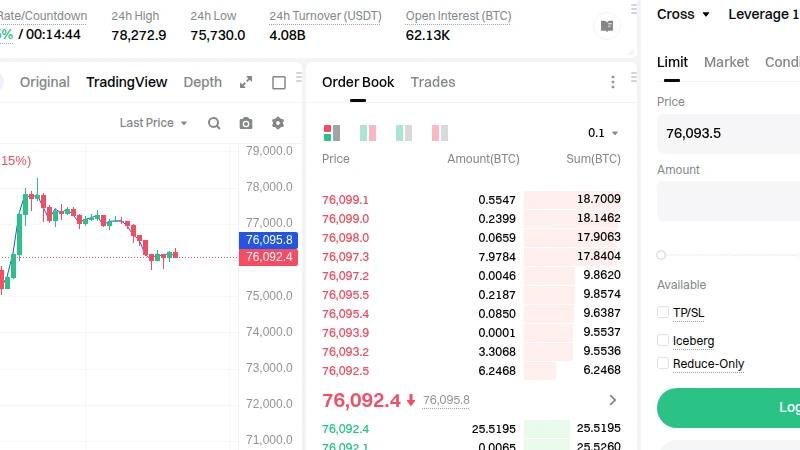
Task: Expand chart to fullscreen with arrows icon
Action: pos(246,82)
